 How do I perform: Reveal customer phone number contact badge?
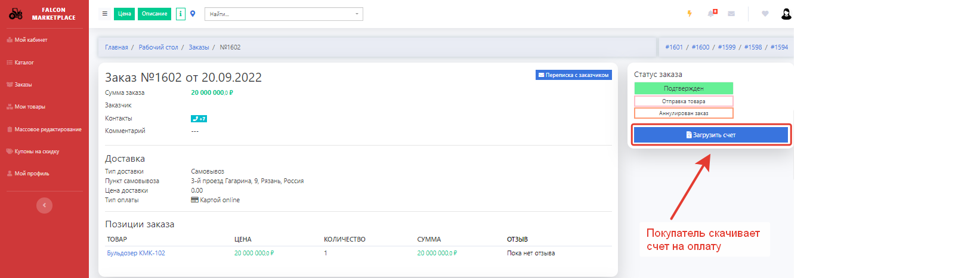point(199,119)
